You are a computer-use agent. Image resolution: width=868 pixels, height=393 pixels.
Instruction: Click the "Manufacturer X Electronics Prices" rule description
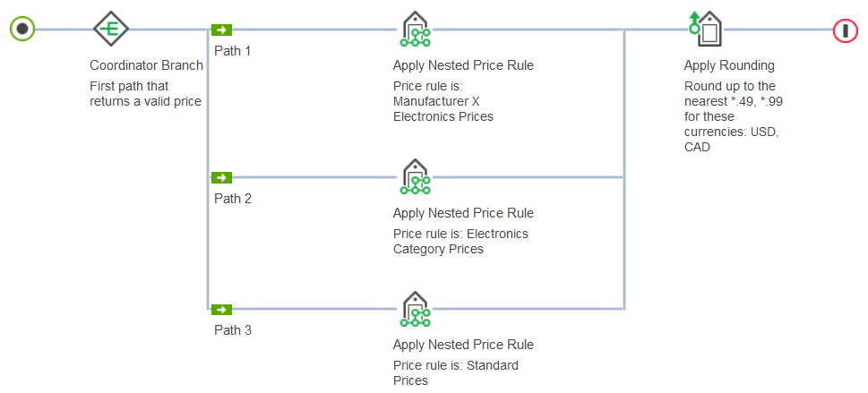[443, 101]
